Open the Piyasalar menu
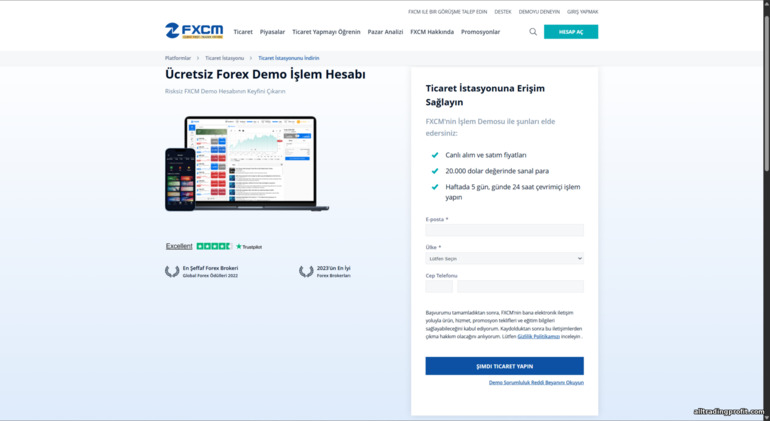The image size is (770, 421). [x=272, y=32]
